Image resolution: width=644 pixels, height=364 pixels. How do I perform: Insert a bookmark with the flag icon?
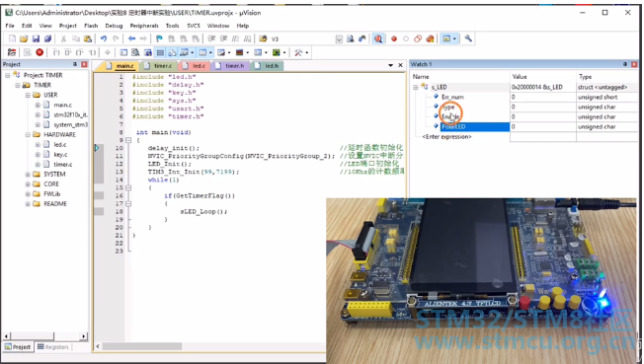pos(159,38)
